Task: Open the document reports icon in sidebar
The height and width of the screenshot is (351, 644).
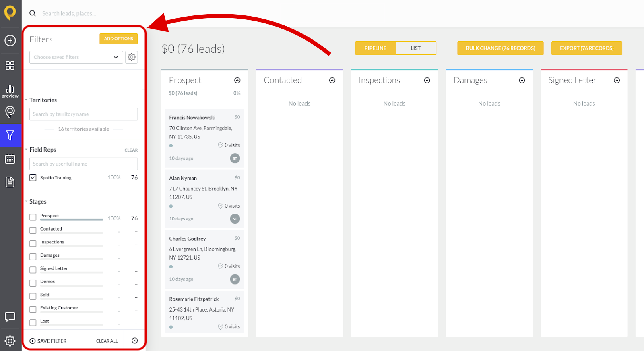Action: pos(10,182)
